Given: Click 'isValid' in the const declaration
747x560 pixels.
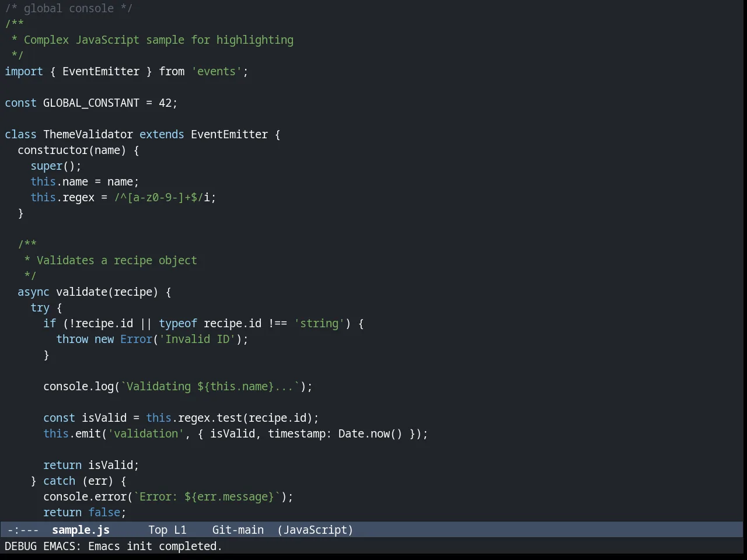Looking at the screenshot, I should [x=104, y=418].
